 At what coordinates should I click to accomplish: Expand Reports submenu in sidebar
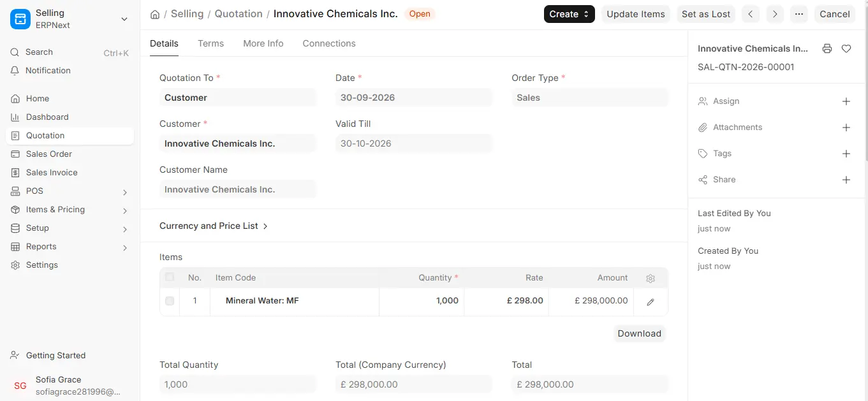pyautogui.click(x=125, y=247)
